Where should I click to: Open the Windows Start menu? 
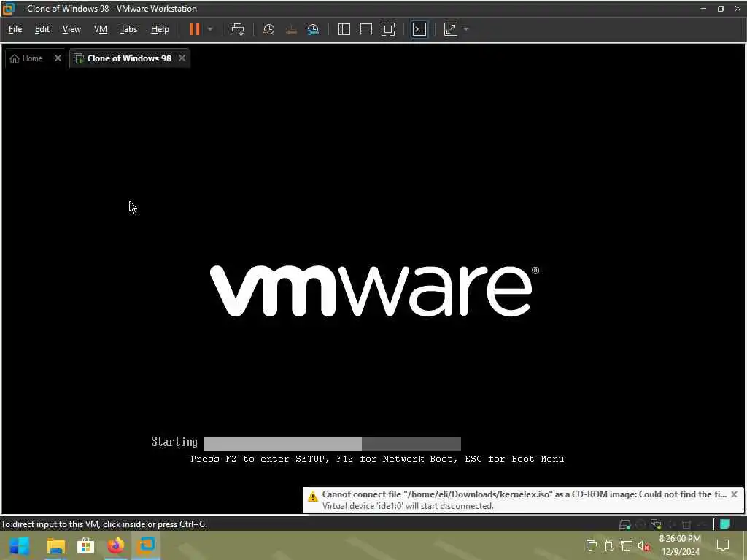(x=19, y=545)
